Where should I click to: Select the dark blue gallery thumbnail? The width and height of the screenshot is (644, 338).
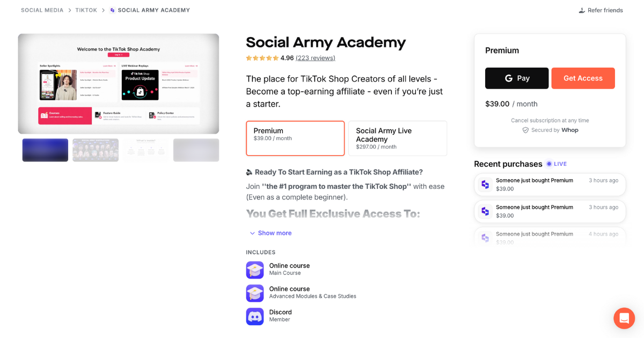[x=45, y=150]
